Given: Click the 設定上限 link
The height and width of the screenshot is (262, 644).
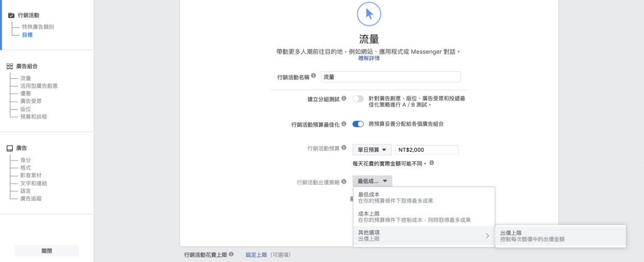Looking at the screenshot, I should point(256,255).
